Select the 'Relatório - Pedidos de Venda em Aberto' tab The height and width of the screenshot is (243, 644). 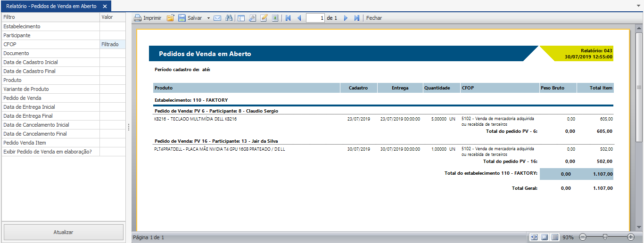click(x=51, y=6)
